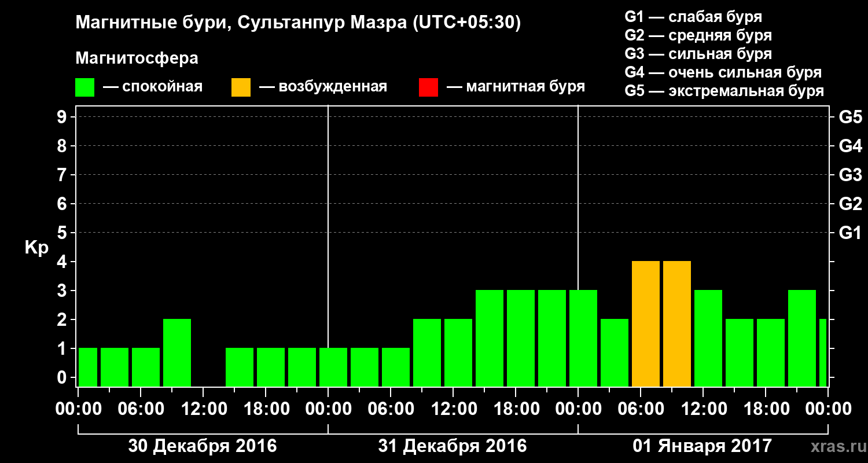The image size is (868, 463).
Task: Select the 'G5 — экстремальная буря' line
Action: (724, 91)
